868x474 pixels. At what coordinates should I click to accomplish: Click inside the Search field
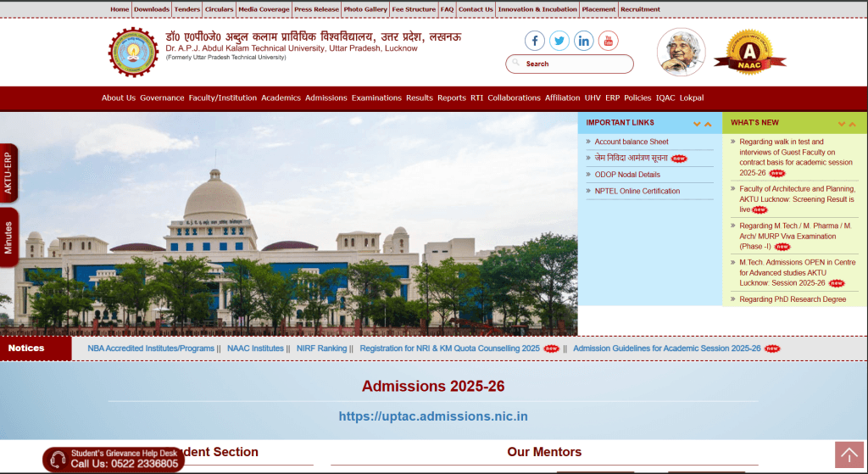click(569, 64)
